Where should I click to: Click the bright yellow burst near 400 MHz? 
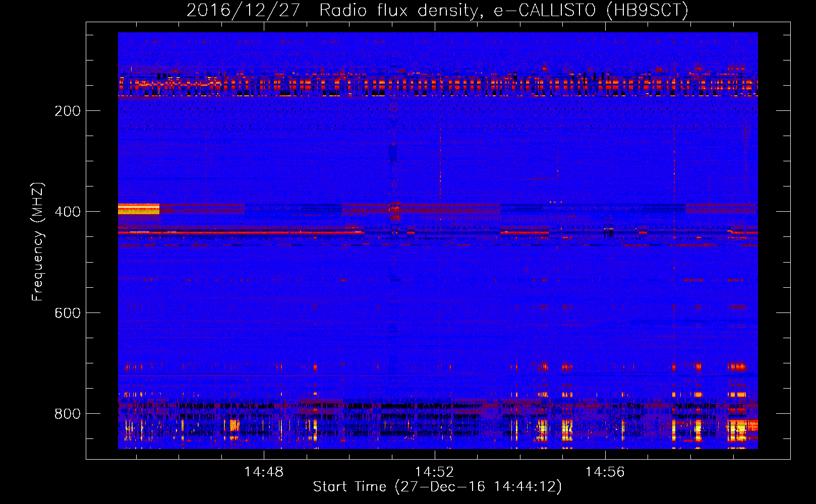139,209
